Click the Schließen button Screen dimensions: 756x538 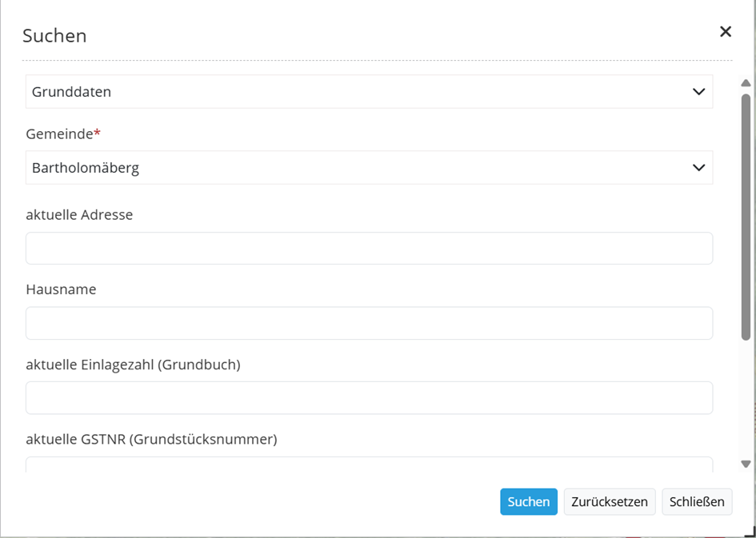[x=697, y=502]
